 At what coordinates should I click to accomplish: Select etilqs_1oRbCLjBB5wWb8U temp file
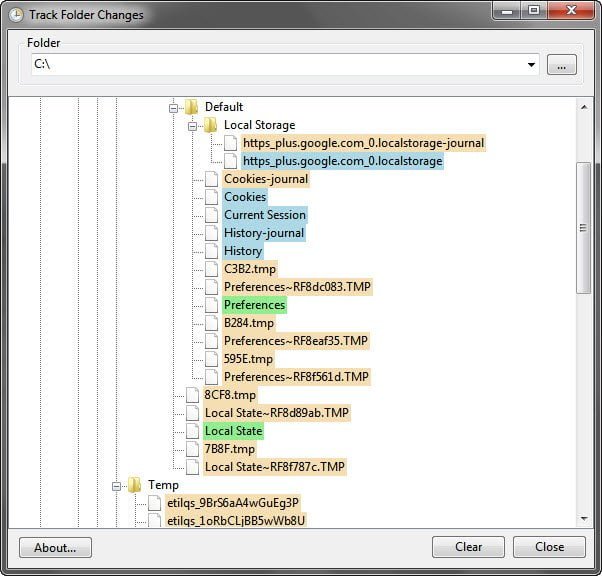(236, 521)
